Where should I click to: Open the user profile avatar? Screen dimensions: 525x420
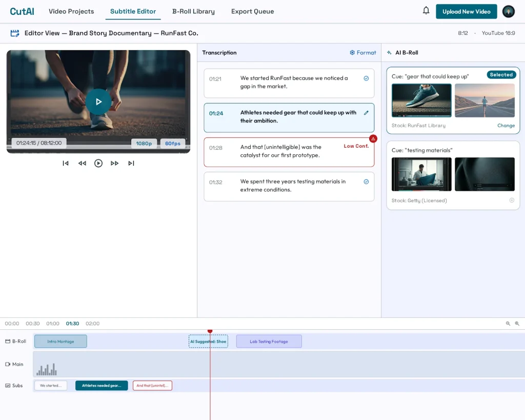(508, 11)
